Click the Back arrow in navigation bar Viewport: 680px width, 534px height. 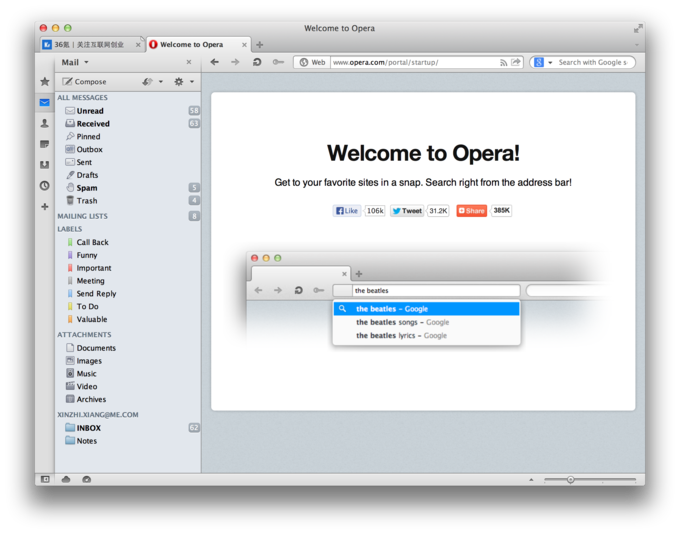coord(215,62)
